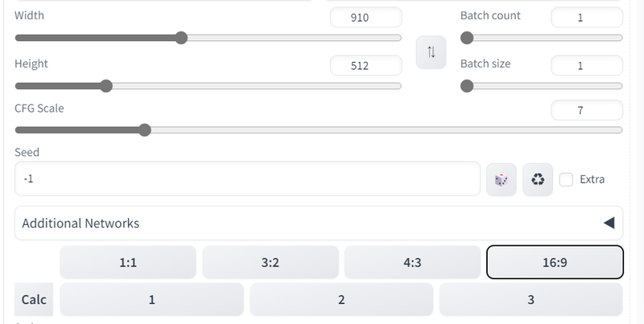This screenshot has width=644, height=324.
Task: Focus the Seed input field
Action: tap(247, 178)
